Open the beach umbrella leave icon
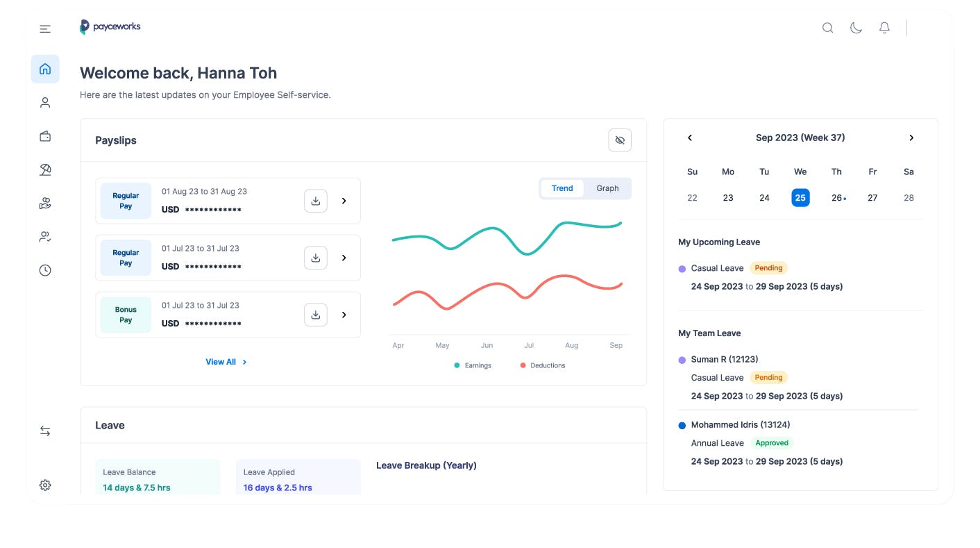 click(45, 169)
